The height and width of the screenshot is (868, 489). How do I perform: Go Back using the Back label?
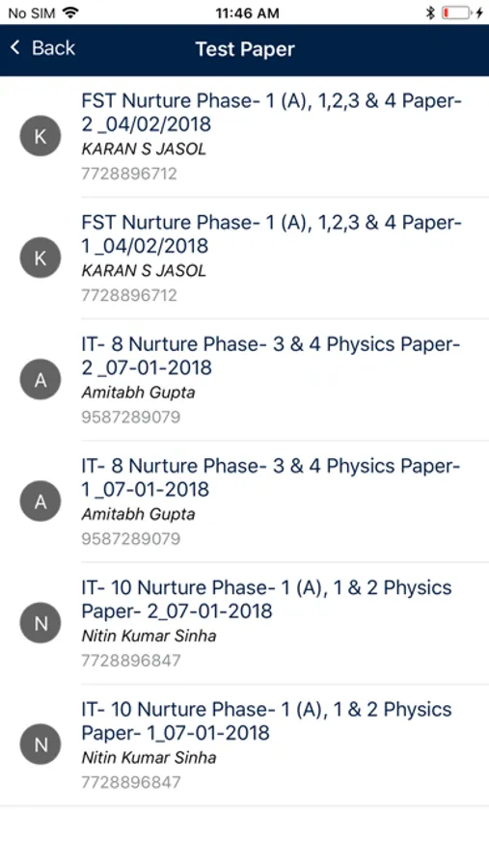tap(53, 48)
